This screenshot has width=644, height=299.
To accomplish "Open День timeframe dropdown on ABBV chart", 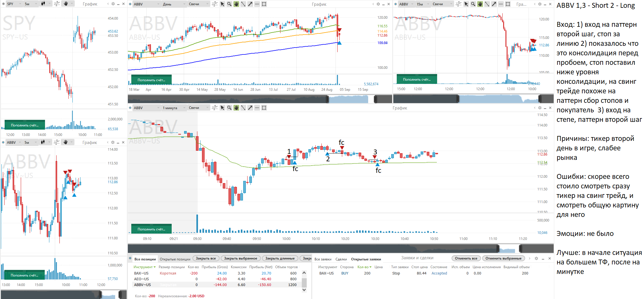I will point(174,4).
